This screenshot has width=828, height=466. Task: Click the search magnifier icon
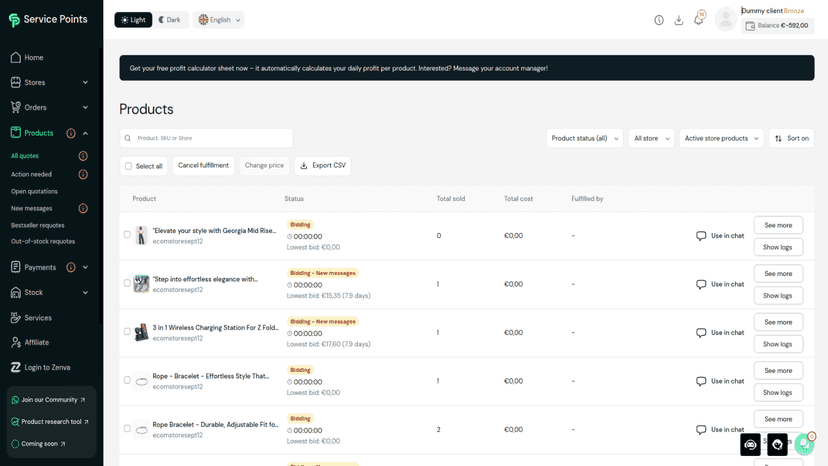coord(128,138)
